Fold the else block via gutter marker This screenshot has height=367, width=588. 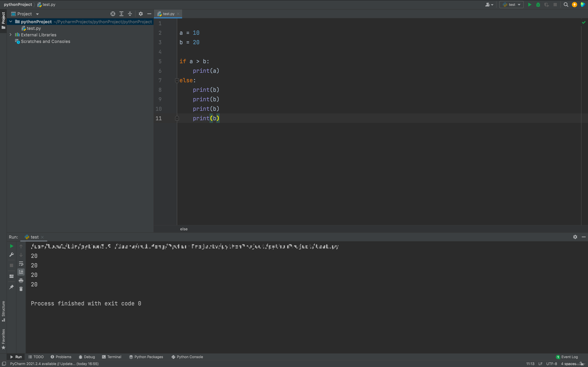[177, 80]
